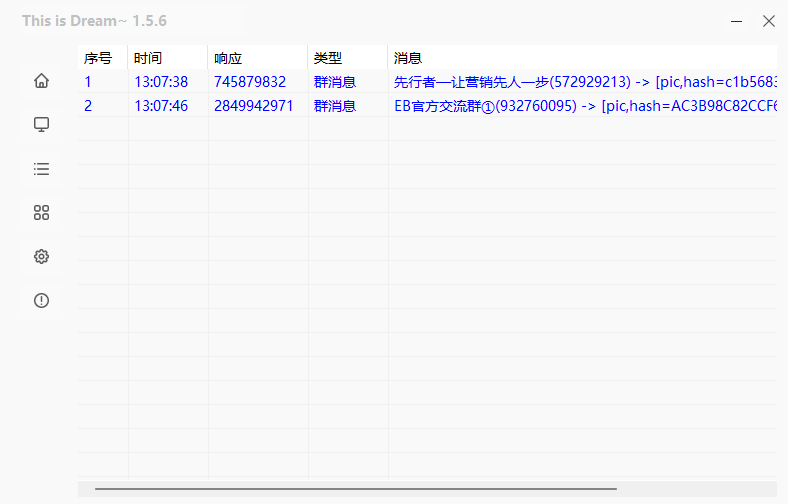Viewport: 788px width, 504px height.
Task: Click the exclamation circle info icon
Action: (41, 301)
